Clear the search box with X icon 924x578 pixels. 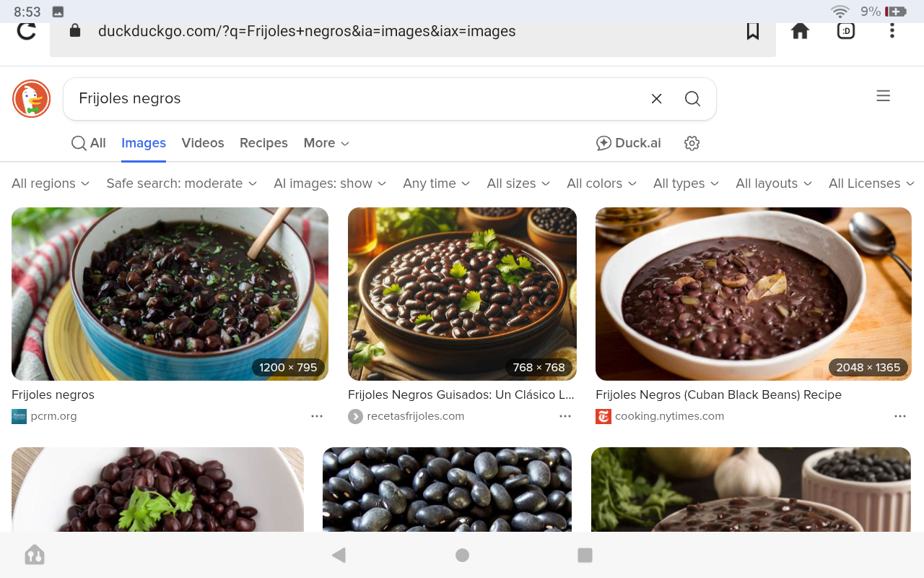coord(656,99)
